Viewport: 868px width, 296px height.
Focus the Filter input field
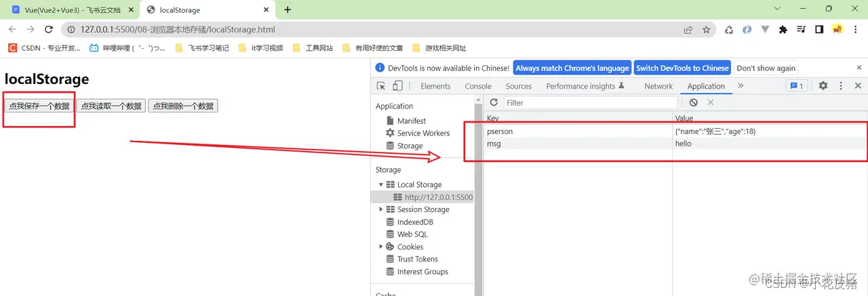tap(591, 102)
